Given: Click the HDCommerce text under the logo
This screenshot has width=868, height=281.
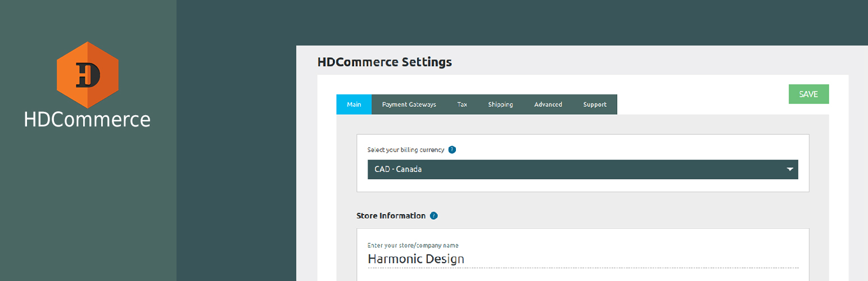Looking at the screenshot, I should 87,120.
